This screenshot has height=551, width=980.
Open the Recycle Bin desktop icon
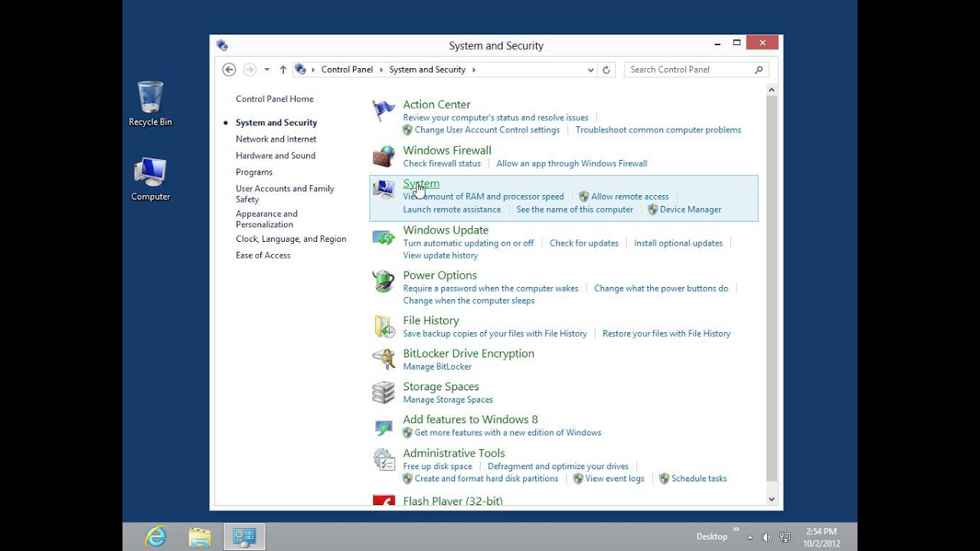150,104
